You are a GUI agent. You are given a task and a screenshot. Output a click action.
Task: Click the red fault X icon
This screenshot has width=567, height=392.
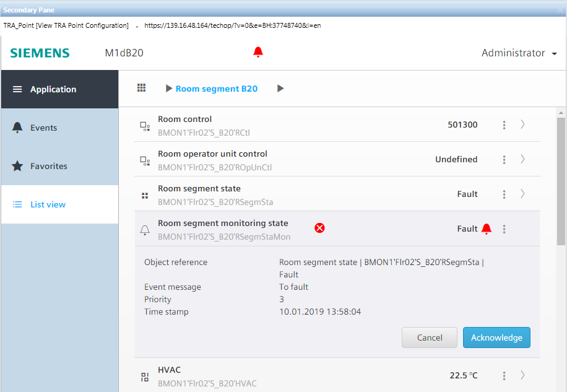(x=319, y=229)
